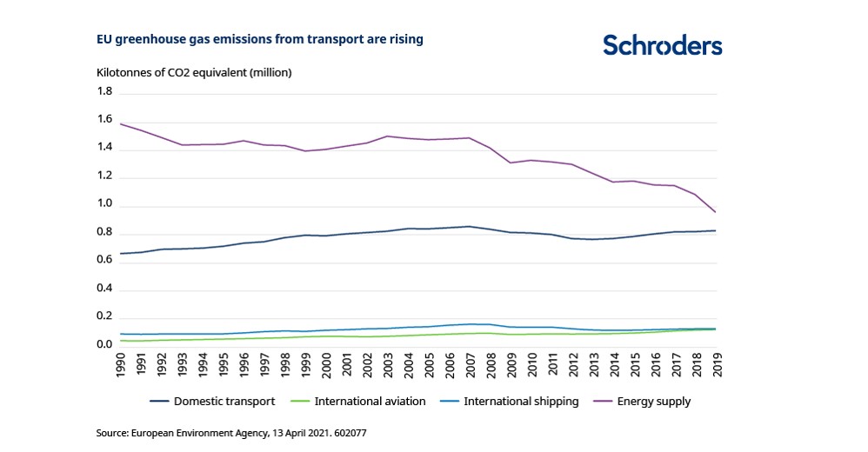Click the purple Energy supply line start at 1990
The image size is (868, 452).
click(121, 123)
